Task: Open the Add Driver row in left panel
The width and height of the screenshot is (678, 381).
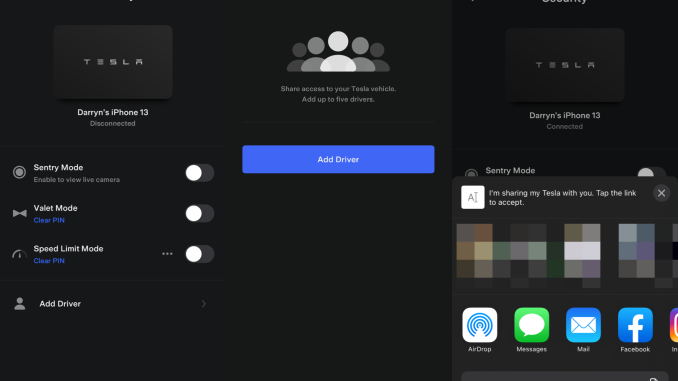Action: click(112, 304)
